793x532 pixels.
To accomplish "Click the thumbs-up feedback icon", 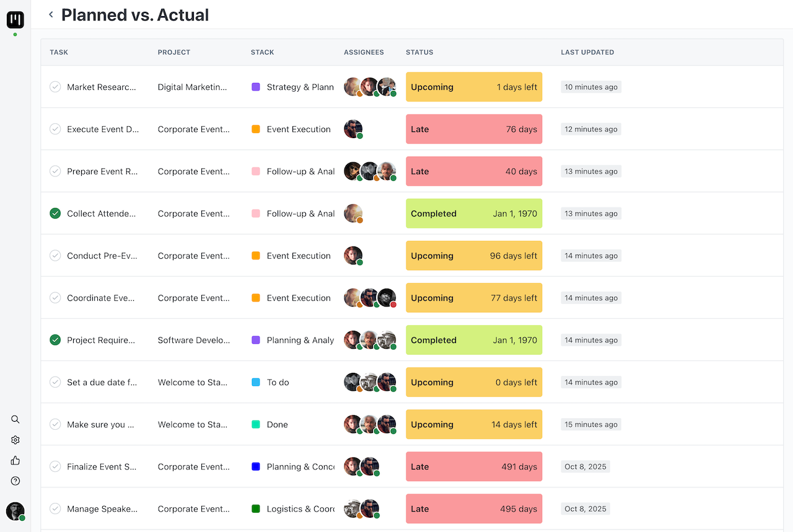I will coord(15,460).
